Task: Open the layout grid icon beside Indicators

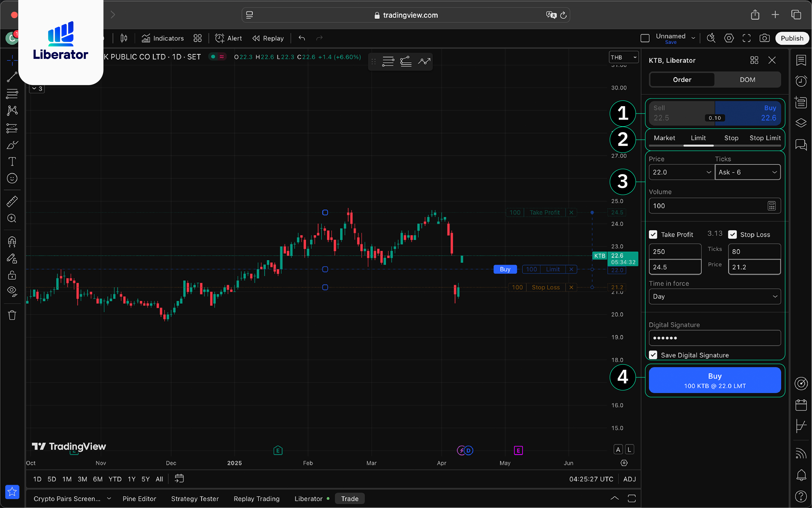Action: [198, 38]
